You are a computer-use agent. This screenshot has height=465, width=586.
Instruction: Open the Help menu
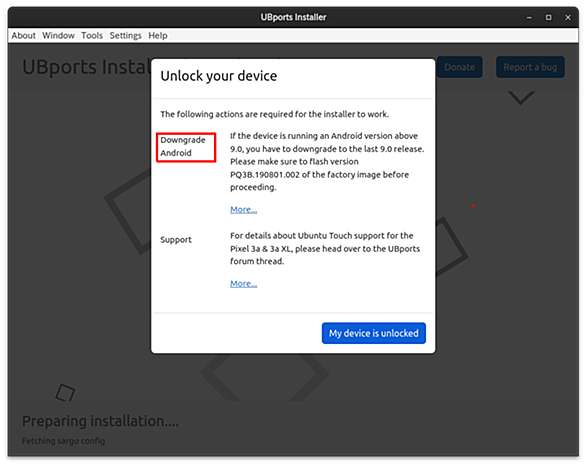tap(158, 36)
